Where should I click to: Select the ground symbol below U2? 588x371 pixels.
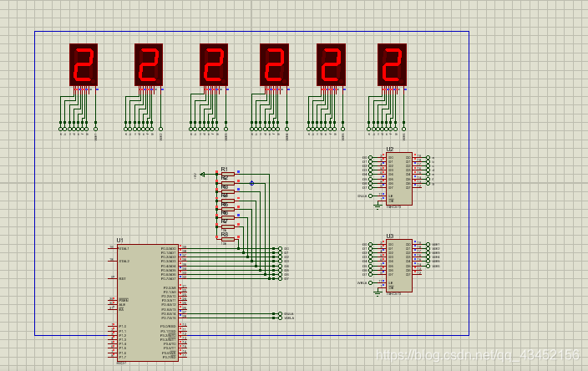(378, 206)
